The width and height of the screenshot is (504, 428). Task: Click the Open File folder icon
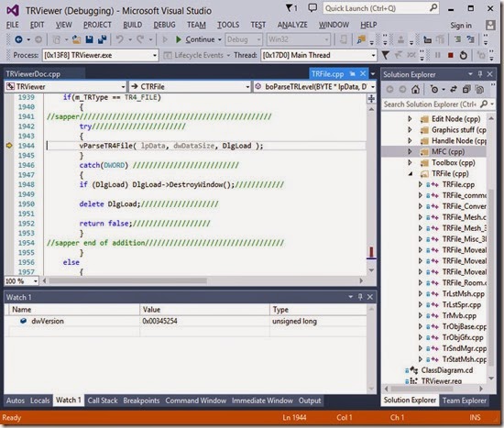click(x=76, y=39)
